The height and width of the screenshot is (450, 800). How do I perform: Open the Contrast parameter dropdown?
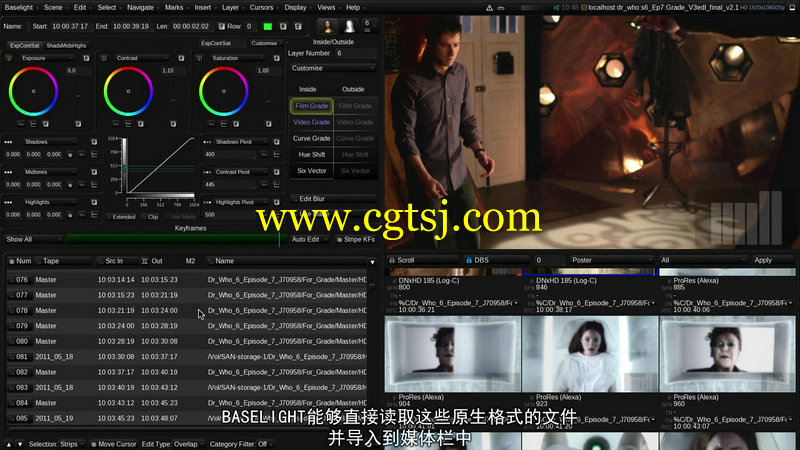(x=141, y=58)
